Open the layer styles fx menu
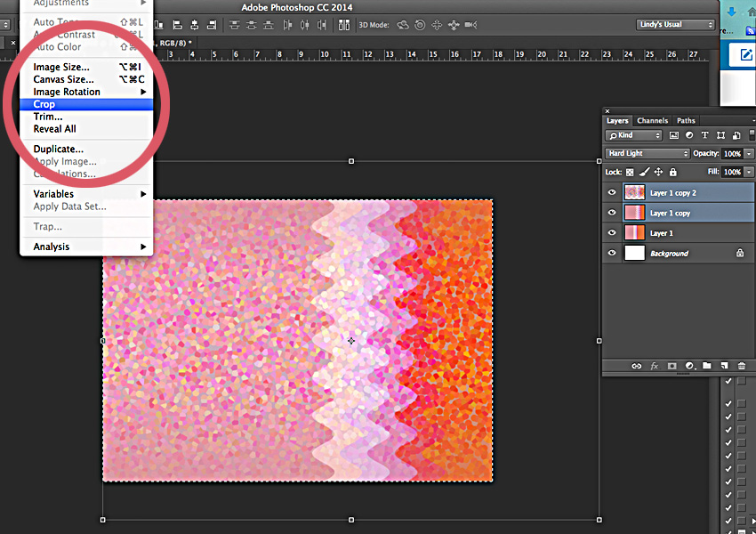756x534 pixels. coord(655,366)
